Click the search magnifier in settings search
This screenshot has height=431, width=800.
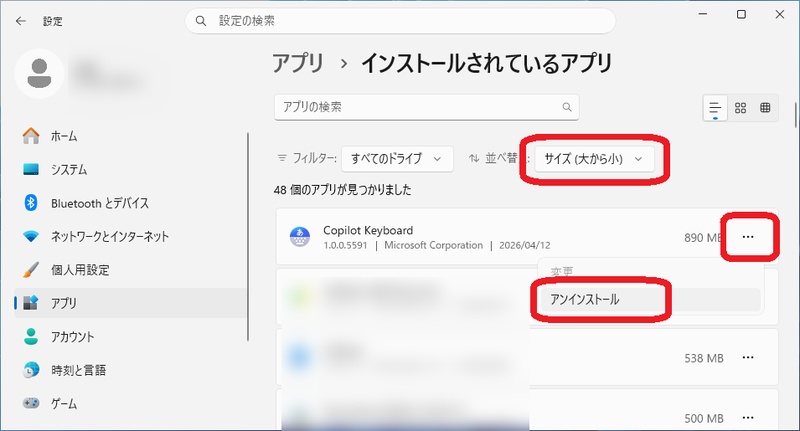(201, 21)
